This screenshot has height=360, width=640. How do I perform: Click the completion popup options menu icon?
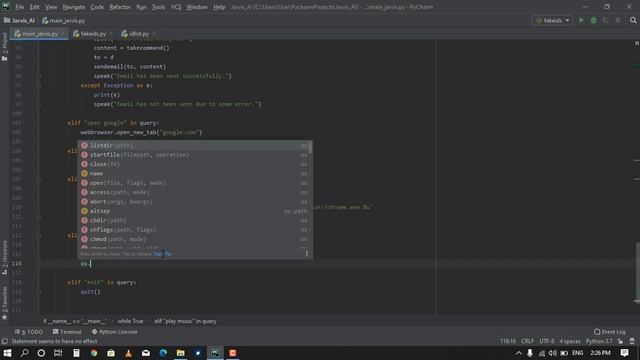(x=307, y=254)
